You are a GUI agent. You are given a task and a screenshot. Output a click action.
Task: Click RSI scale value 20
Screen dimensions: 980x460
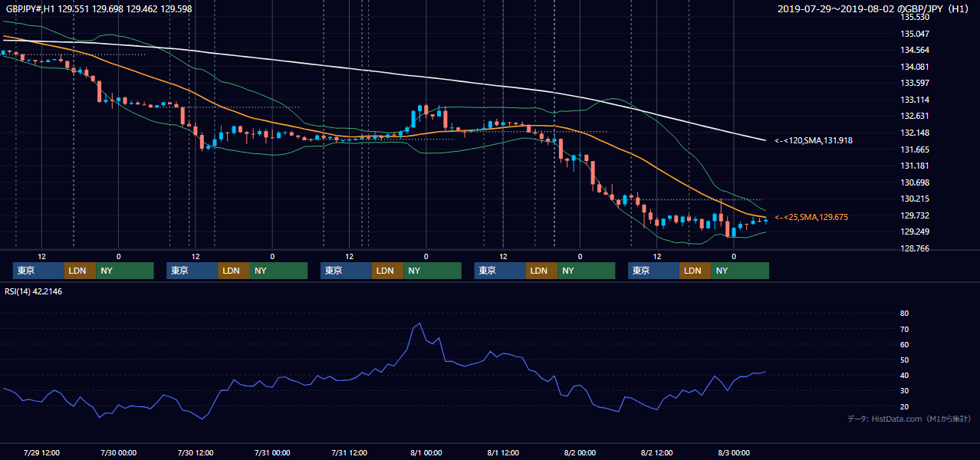pos(904,406)
